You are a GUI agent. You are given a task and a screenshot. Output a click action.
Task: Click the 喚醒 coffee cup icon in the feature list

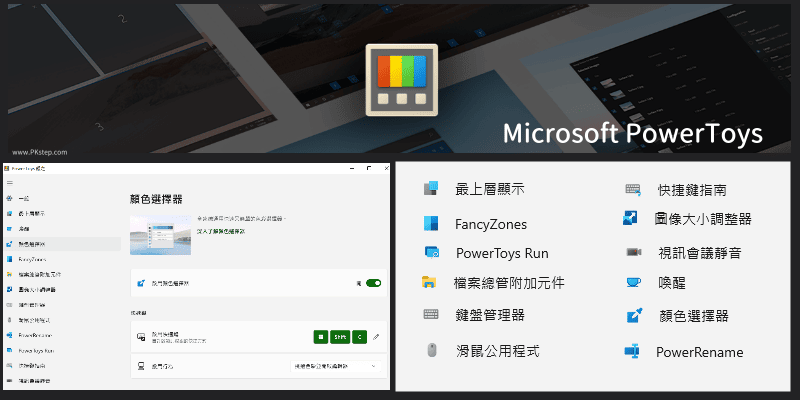pos(634,282)
